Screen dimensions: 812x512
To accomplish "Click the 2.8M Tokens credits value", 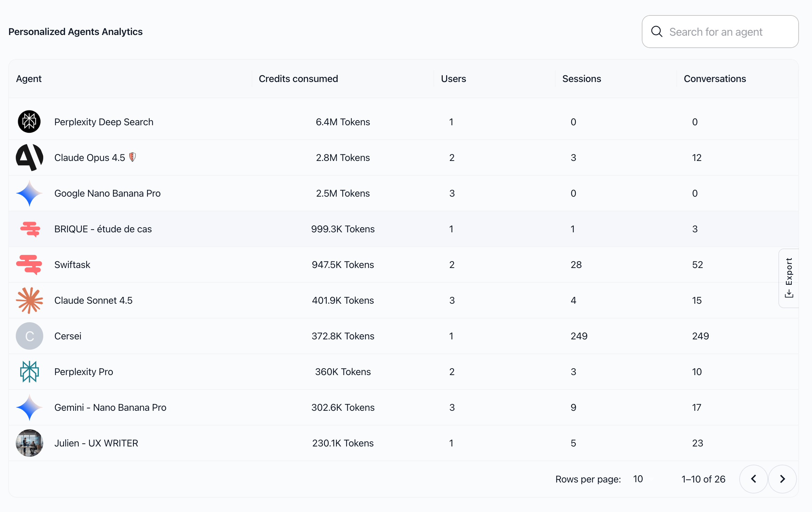I will pos(343,158).
